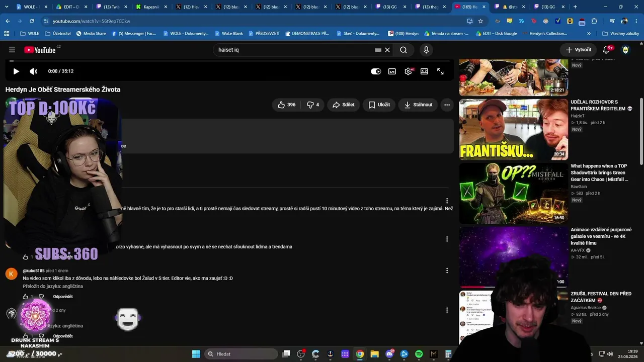The width and height of the screenshot is (644, 362).
Task: Click Odpovědět under kubo5185's comment
Action: (x=63, y=297)
